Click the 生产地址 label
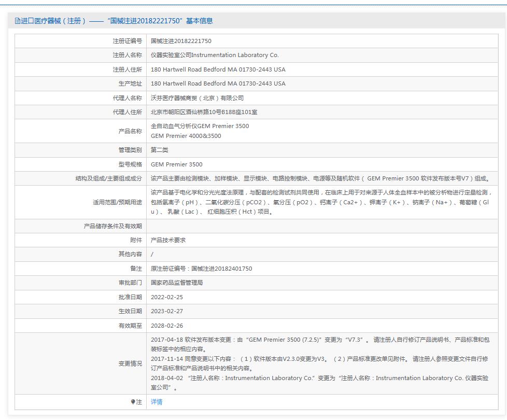 [x=130, y=83]
